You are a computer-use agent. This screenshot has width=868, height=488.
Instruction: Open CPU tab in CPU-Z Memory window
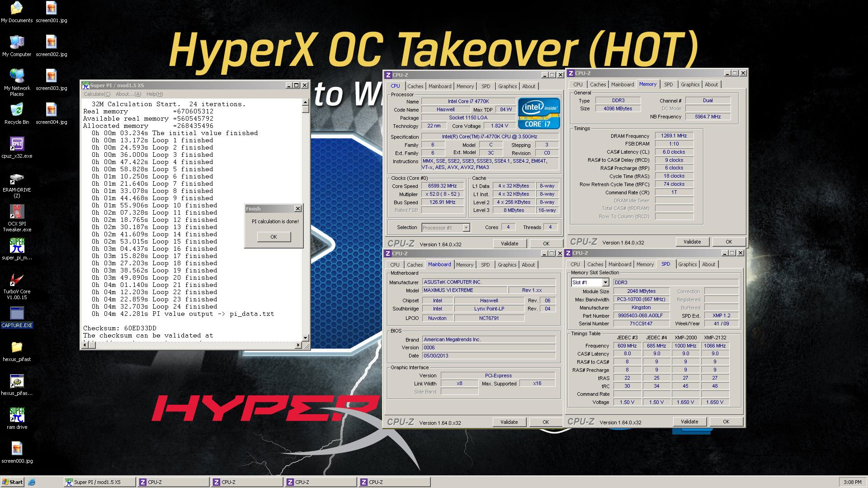[x=578, y=84]
